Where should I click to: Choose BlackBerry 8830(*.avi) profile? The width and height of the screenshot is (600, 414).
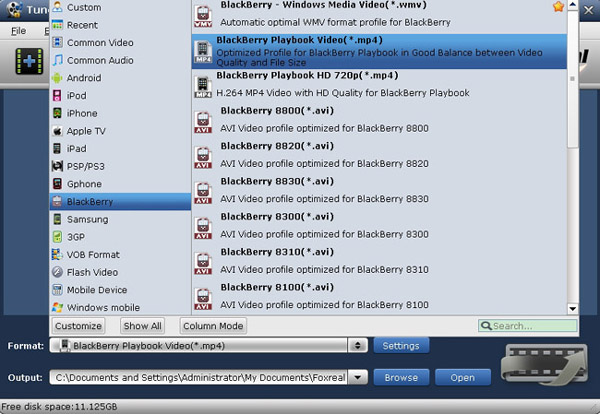[x=379, y=190]
